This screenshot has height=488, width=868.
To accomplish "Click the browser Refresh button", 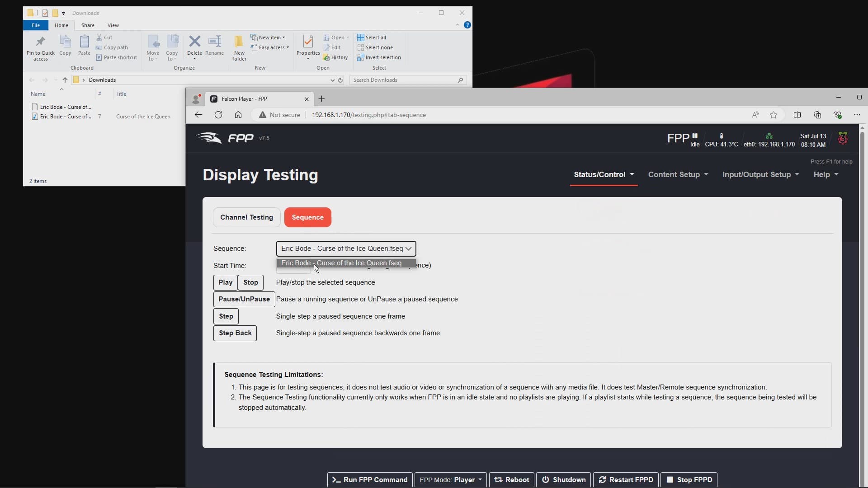I will click(218, 115).
